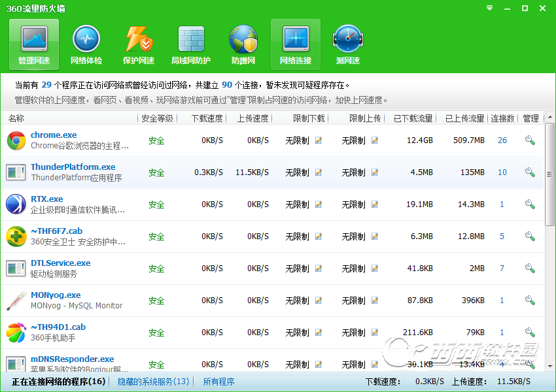Switch to 所有程序 tab
This screenshot has height=392, width=556.
pos(218,382)
